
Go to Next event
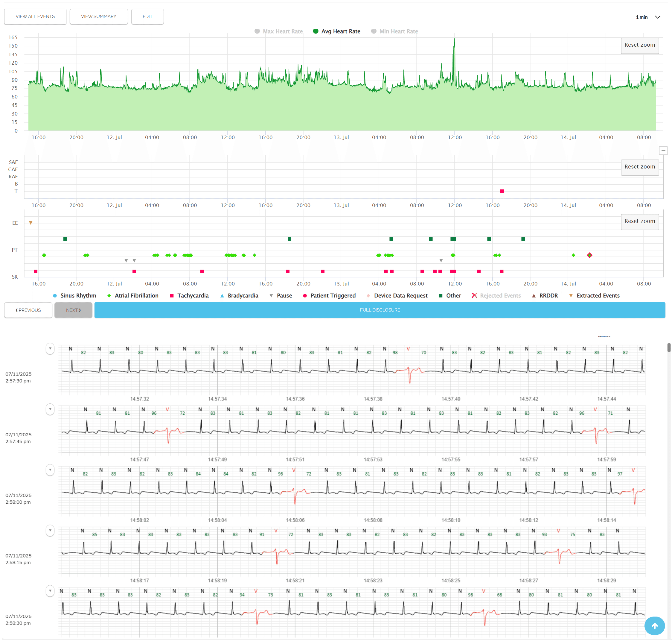pos(73,310)
